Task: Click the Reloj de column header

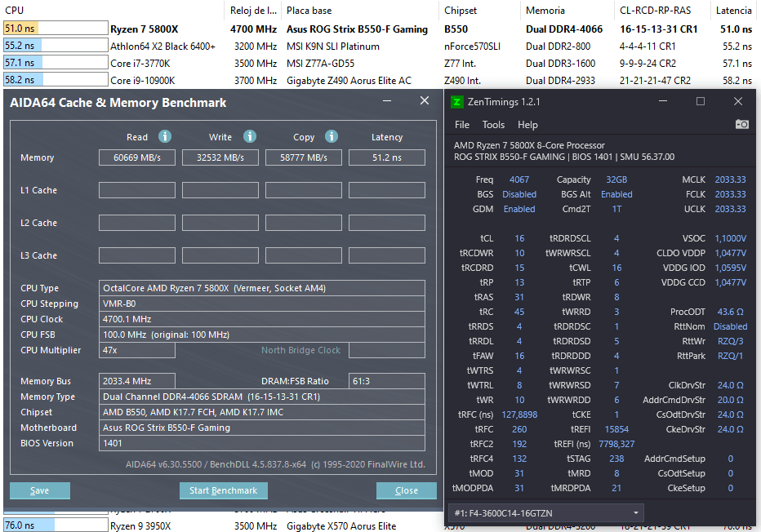Action: [x=253, y=10]
